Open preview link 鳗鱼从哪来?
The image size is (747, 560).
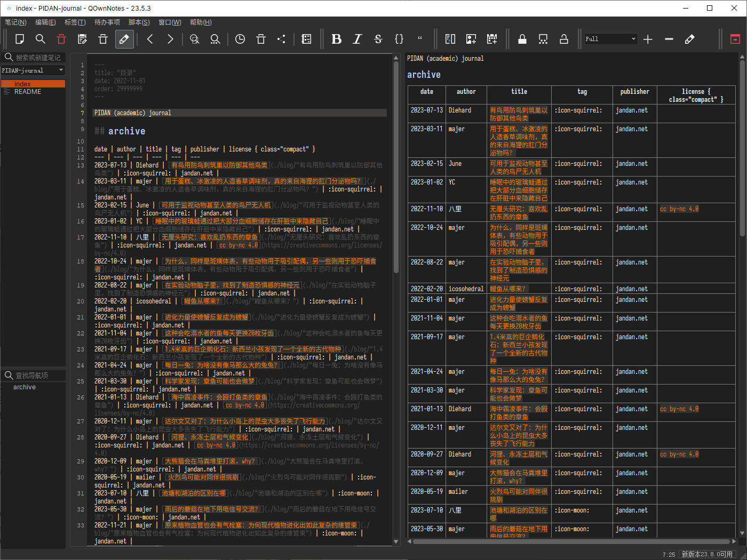(507, 289)
